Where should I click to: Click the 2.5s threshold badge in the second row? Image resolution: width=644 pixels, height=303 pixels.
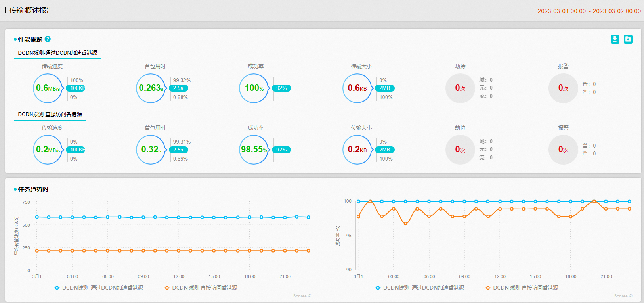pos(178,150)
